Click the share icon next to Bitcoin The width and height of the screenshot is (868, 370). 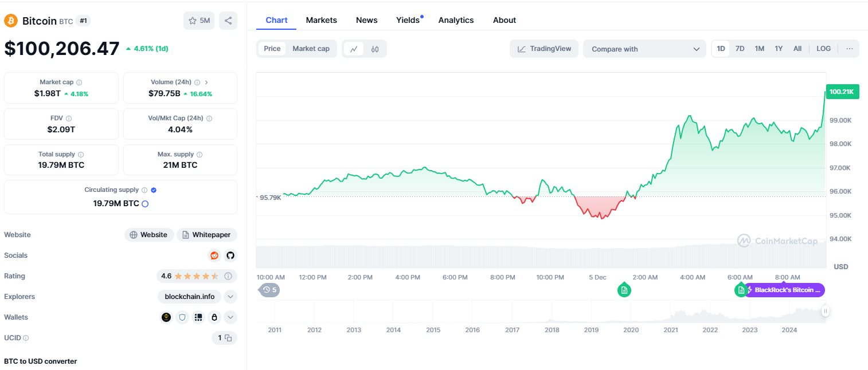point(228,21)
